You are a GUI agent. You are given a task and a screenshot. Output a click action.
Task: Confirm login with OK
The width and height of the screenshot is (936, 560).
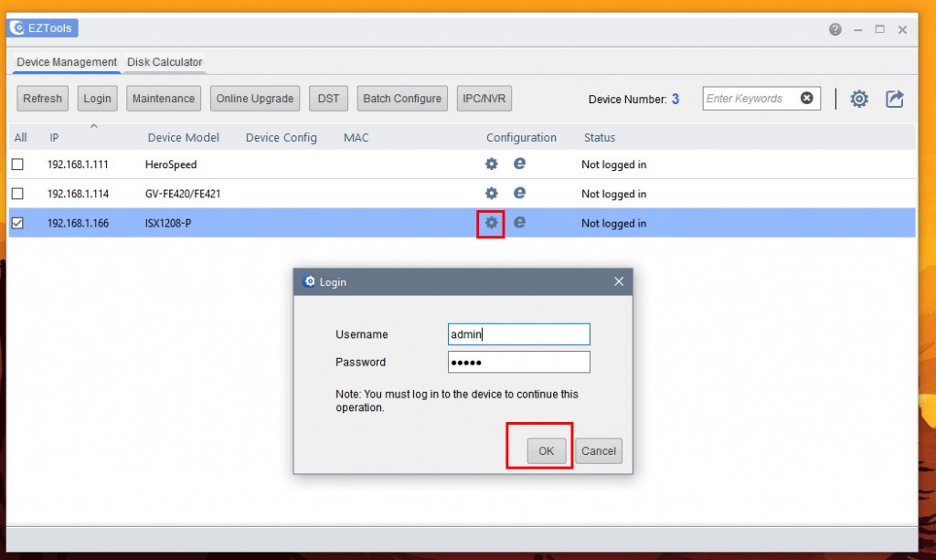(x=547, y=451)
